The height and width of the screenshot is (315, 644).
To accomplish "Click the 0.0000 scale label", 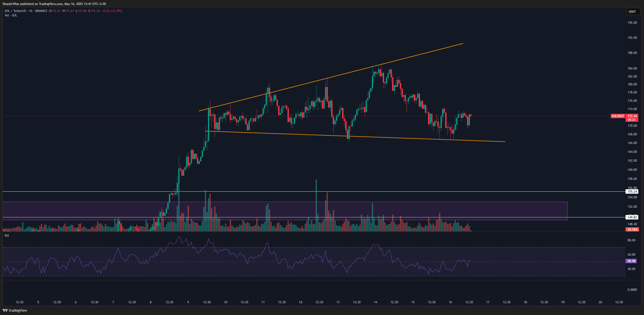I will point(632,290).
